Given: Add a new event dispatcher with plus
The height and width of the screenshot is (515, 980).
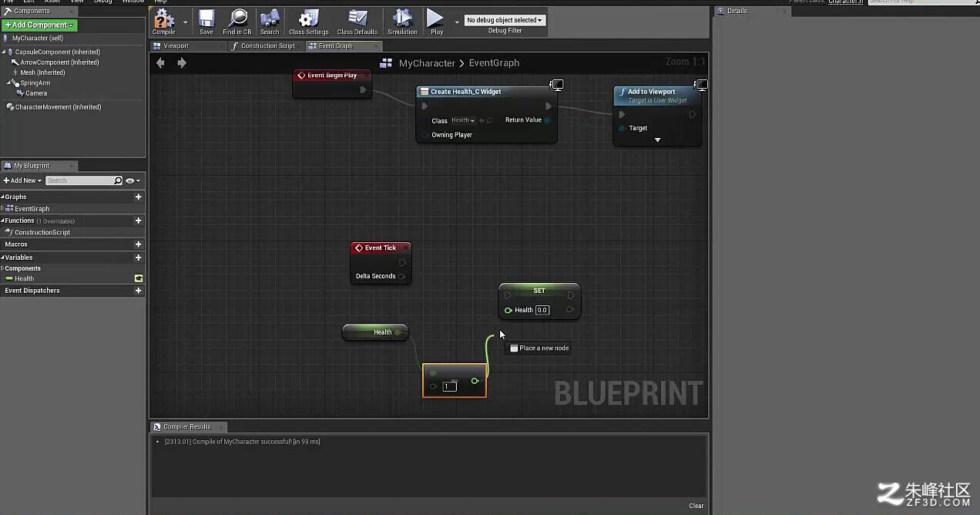Looking at the screenshot, I should [139, 291].
